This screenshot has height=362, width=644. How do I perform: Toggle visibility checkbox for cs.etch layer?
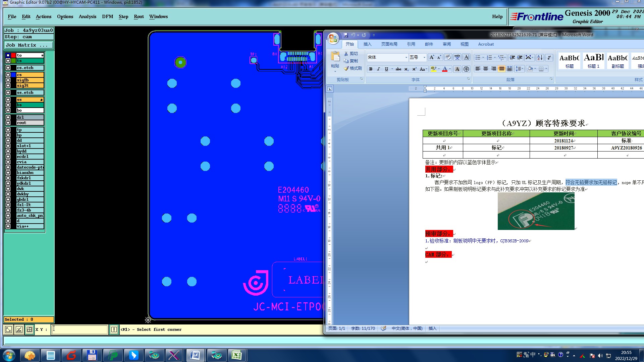point(8,68)
